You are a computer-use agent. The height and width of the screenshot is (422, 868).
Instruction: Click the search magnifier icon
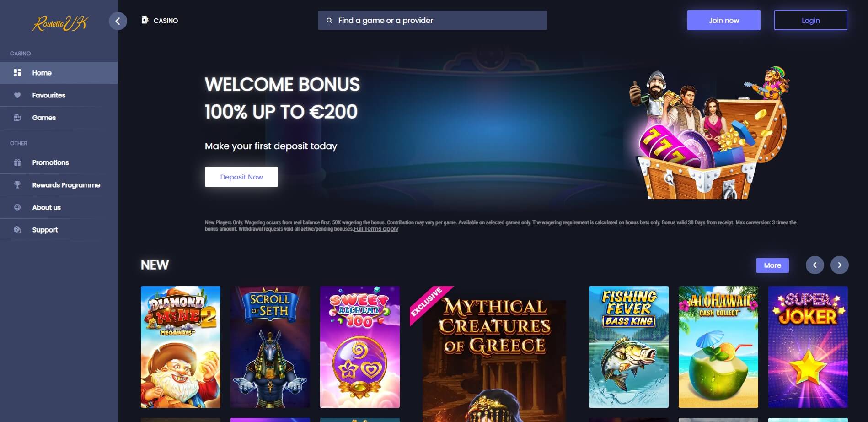(x=329, y=21)
